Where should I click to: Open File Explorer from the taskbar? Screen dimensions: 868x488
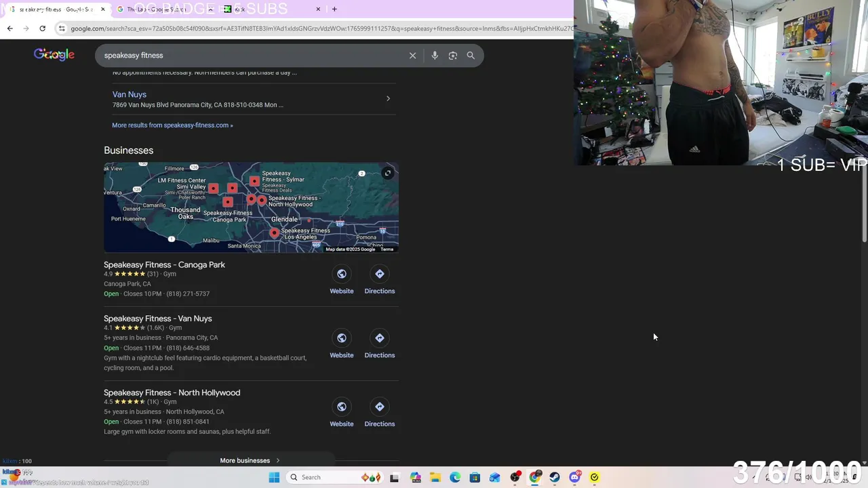(x=435, y=477)
